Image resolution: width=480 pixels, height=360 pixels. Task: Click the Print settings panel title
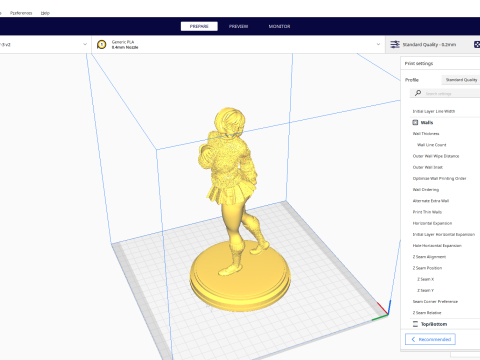(419, 63)
